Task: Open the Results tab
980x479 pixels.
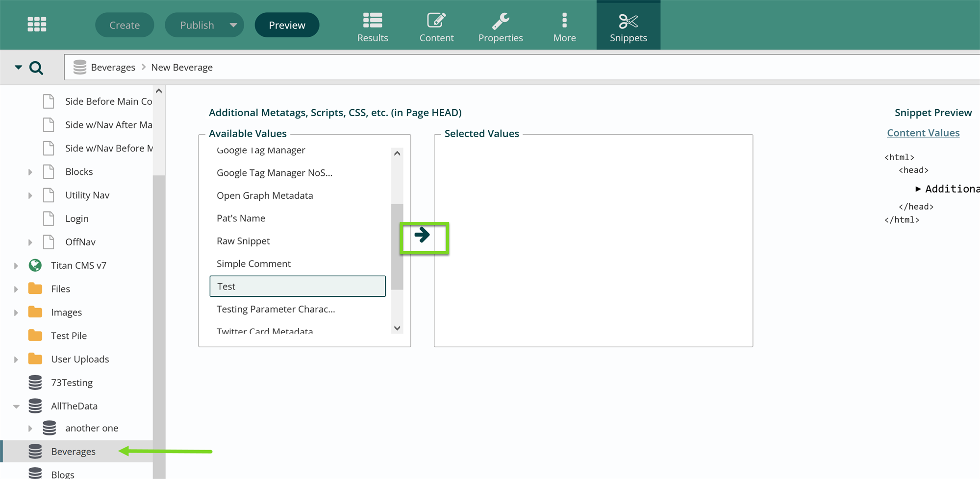Action: tap(373, 27)
